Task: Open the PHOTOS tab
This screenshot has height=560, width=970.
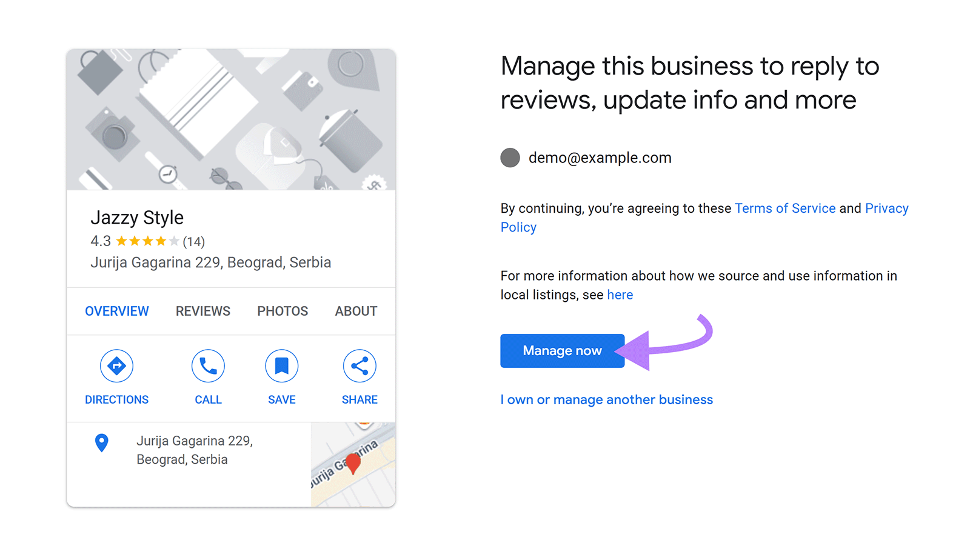Action: point(282,311)
